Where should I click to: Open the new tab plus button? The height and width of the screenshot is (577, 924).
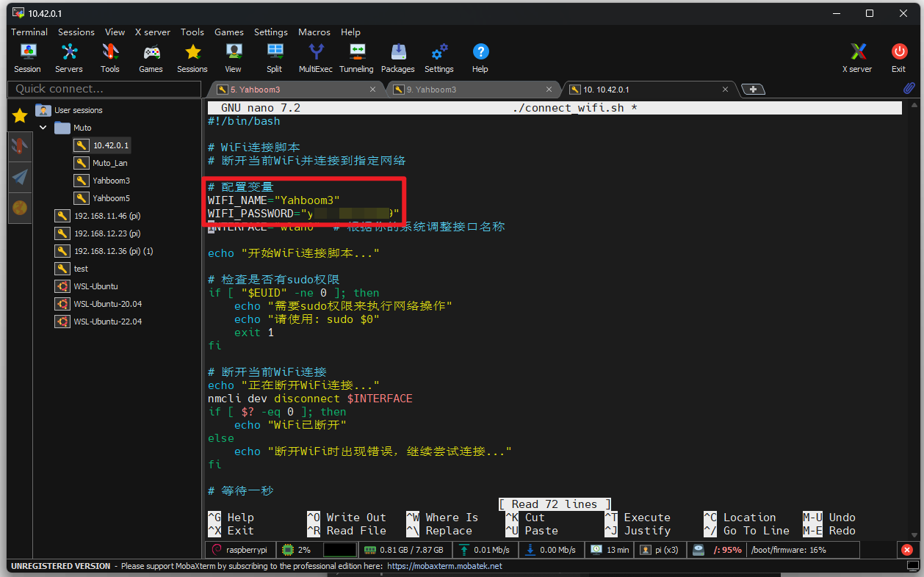753,88
